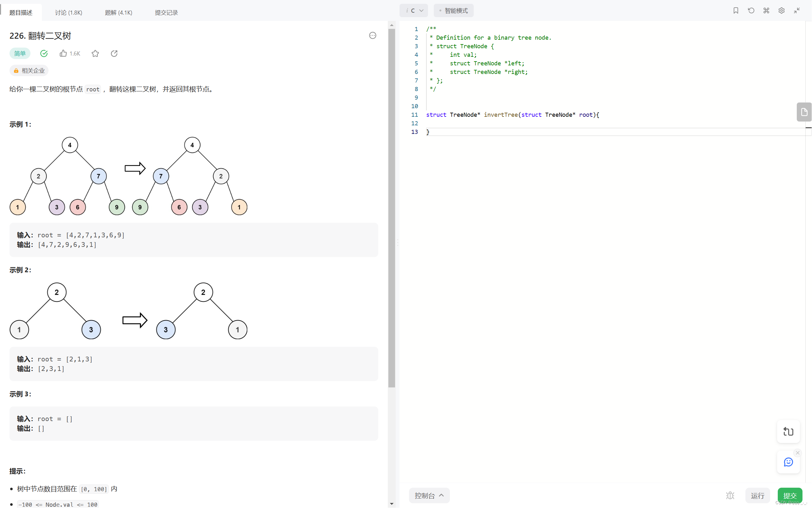812x508 pixels.
Task: Select the C language dropdown
Action: pos(414,10)
